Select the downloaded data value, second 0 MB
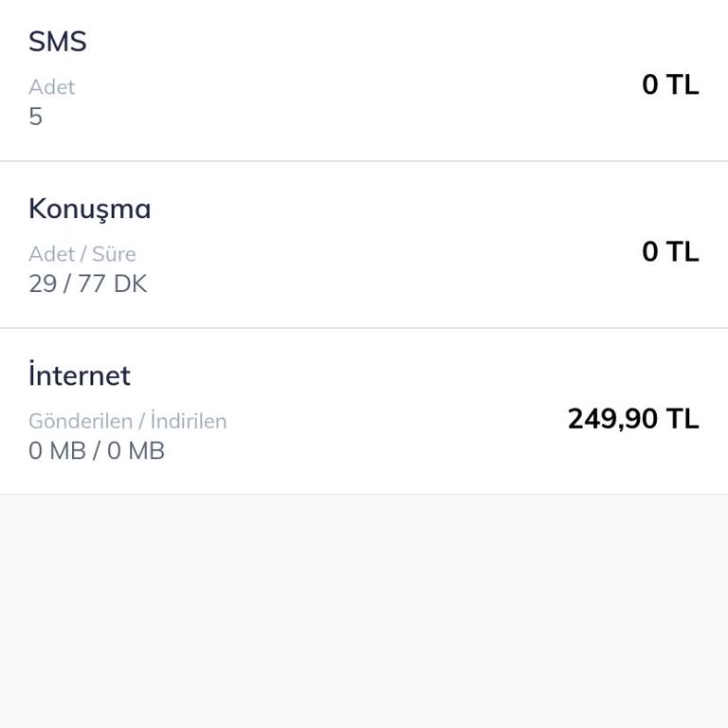 136,450
